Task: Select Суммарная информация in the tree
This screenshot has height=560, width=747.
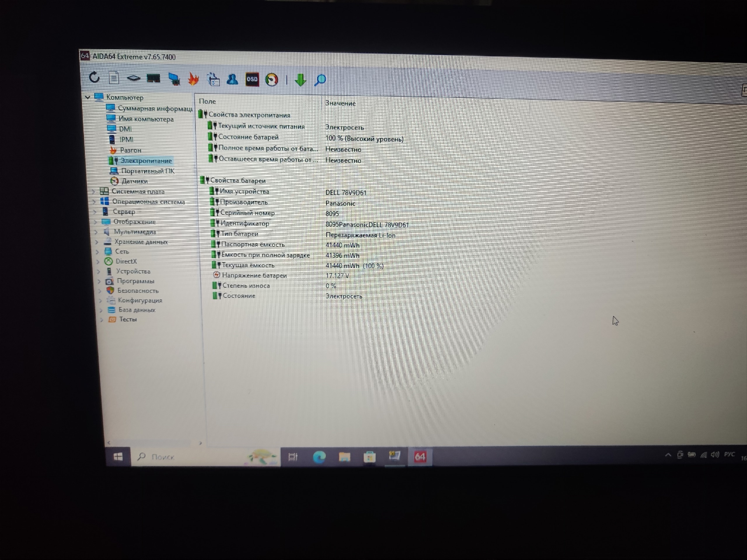Action: tap(149, 108)
